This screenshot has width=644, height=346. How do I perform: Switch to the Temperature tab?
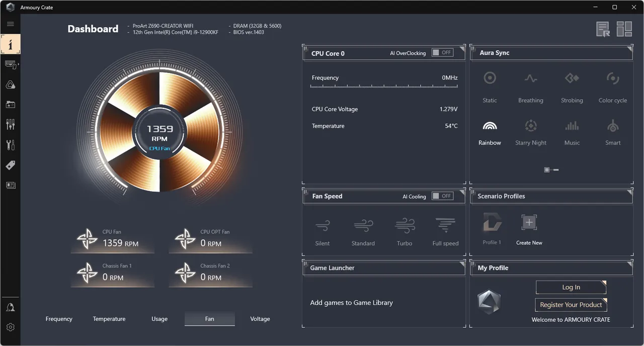(x=109, y=319)
